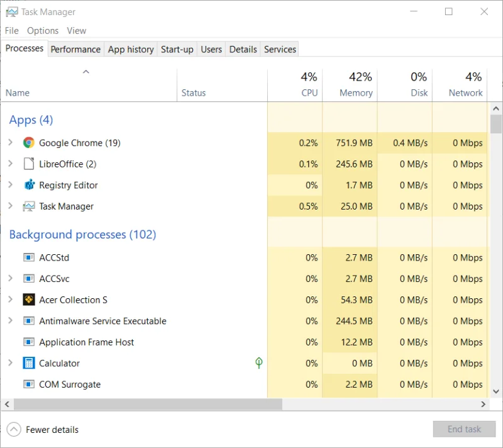
Task: Sort by the Network column header
Action: 460,85
